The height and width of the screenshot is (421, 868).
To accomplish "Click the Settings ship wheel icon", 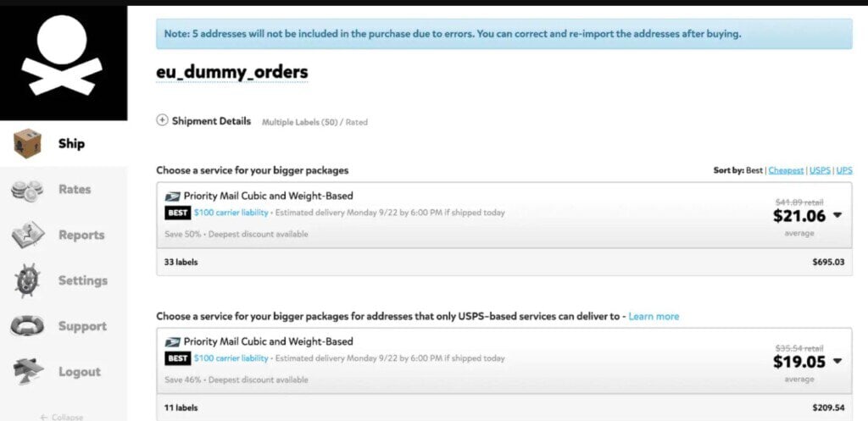I will tap(28, 280).
